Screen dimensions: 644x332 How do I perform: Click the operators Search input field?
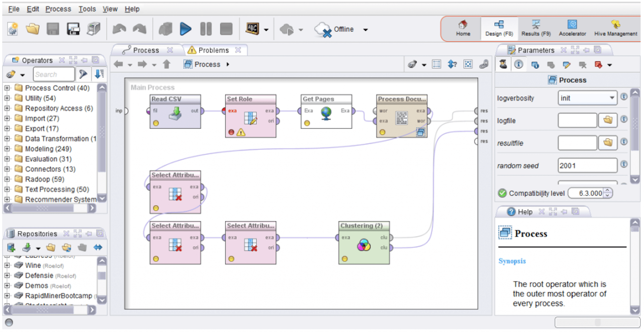pos(54,74)
